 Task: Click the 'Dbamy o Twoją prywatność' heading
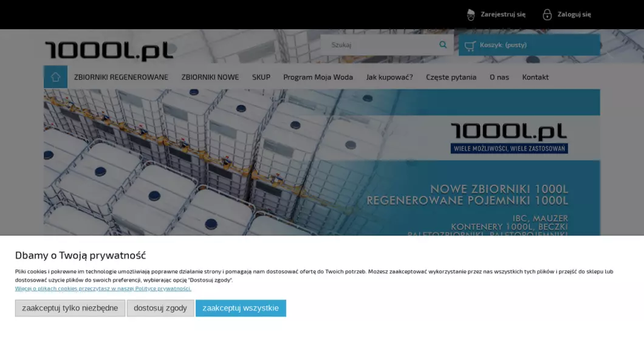(80, 255)
